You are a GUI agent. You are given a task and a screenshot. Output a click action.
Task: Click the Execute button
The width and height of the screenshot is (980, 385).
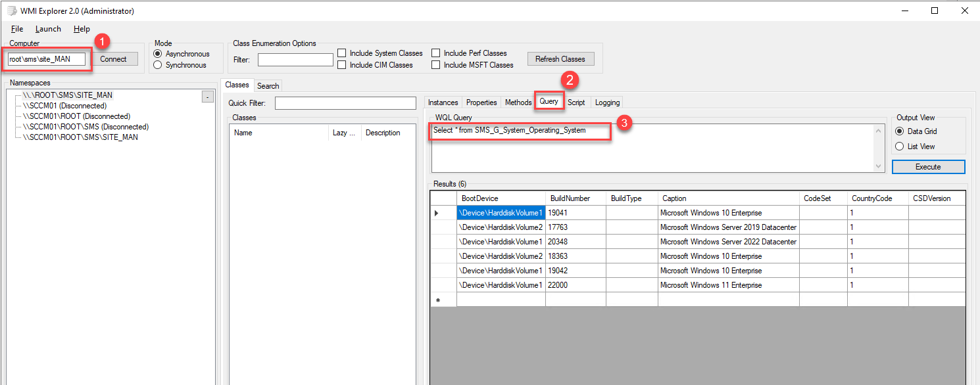927,166
